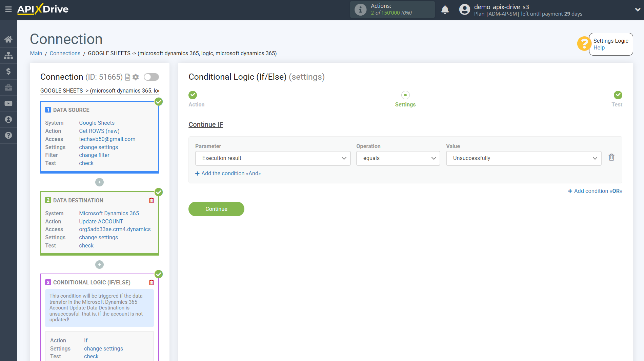This screenshot has height=361, width=644.
Task: Open the Value Unsuccessfully dropdown
Action: [524, 158]
